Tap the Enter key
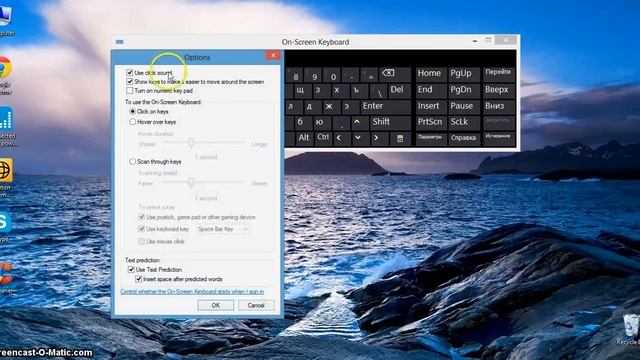Image resolution: width=640 pixels, height=360 pixels. pos(385,106)
